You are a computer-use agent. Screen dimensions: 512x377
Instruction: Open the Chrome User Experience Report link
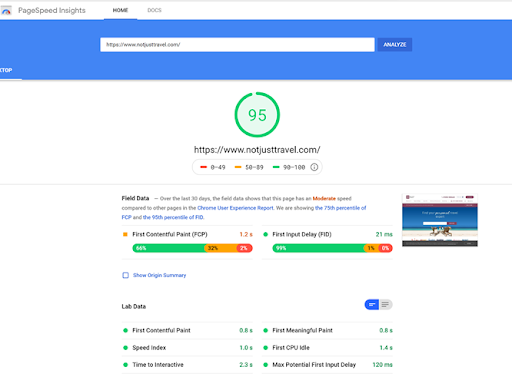(x=235, y=208)
